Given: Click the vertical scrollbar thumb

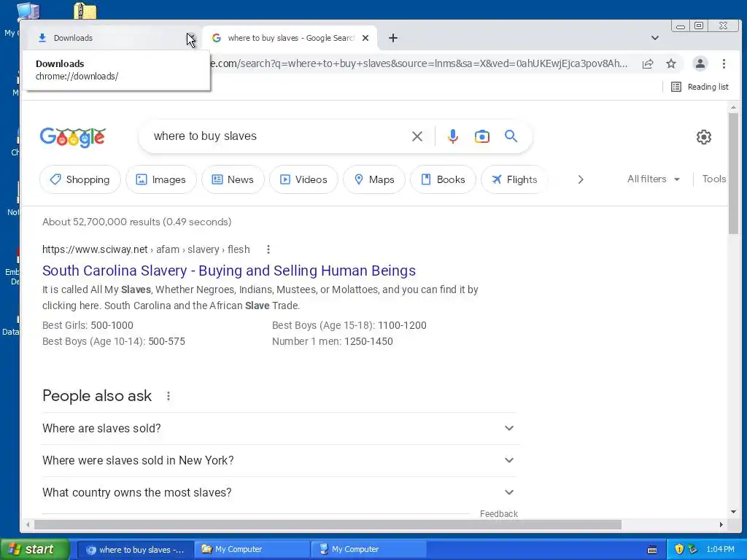Looking at the screenshot, I should click(x=733, y=173).
